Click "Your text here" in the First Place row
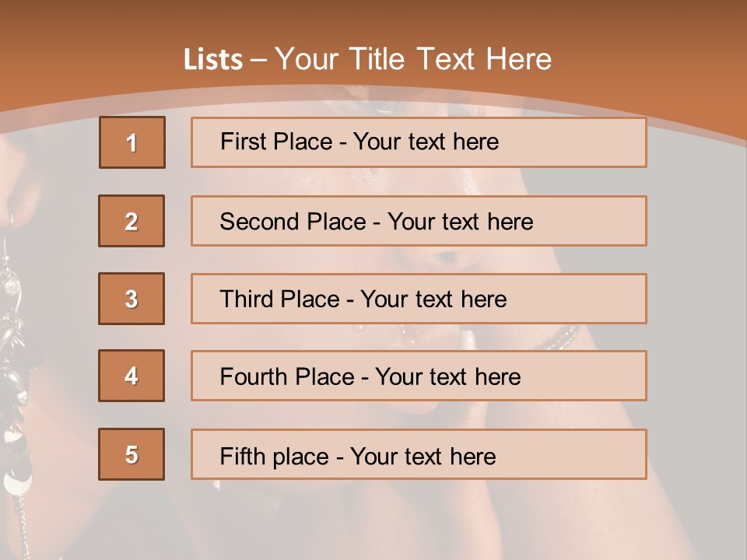Screen dimensions: 747x560 [x=426, y=142]
